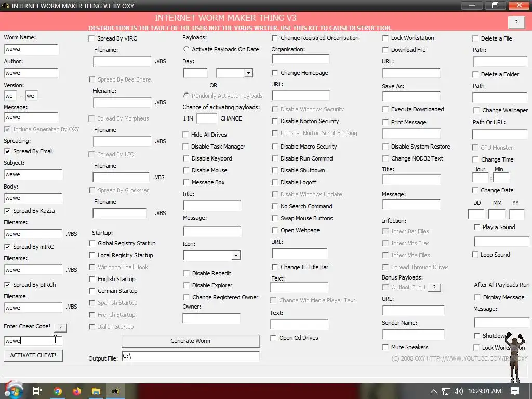532x399 pixels.
Task: Click the application icon in the title bar
Action: pyautogui.click(x=5, y=6)
